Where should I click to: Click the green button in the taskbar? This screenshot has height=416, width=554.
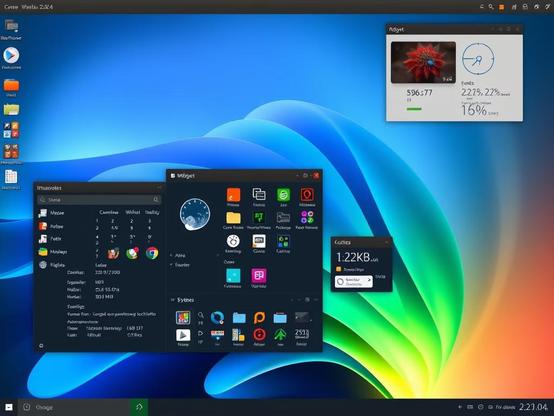point(140,407)
